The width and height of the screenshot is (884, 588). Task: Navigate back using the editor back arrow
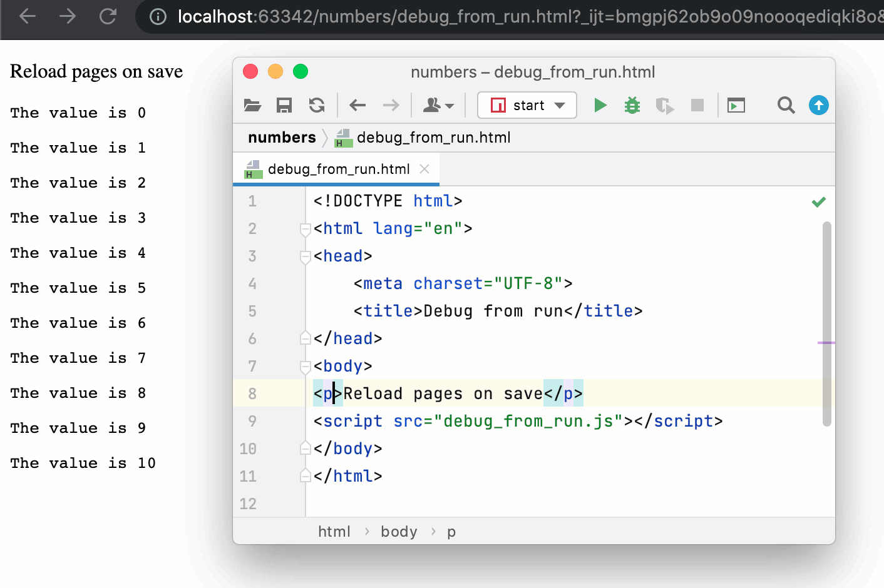tap(357, 105)
